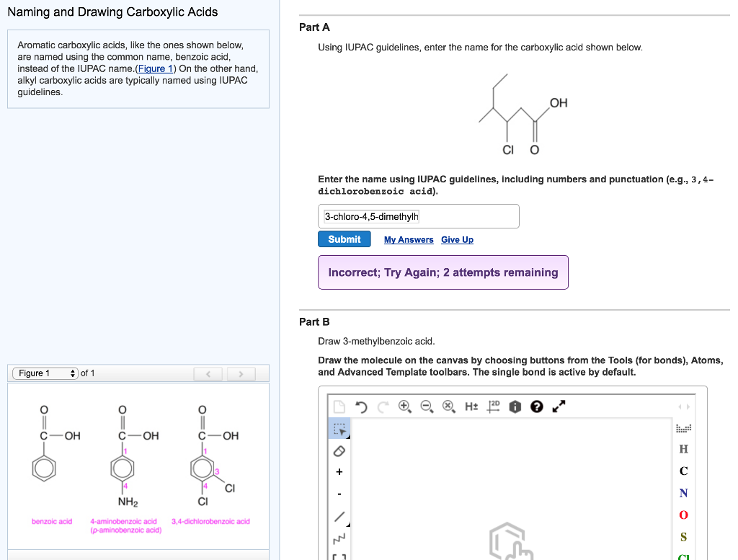
Task: Click the Redo icon in the sketcher toolbar
Action: tap(384, 406)
